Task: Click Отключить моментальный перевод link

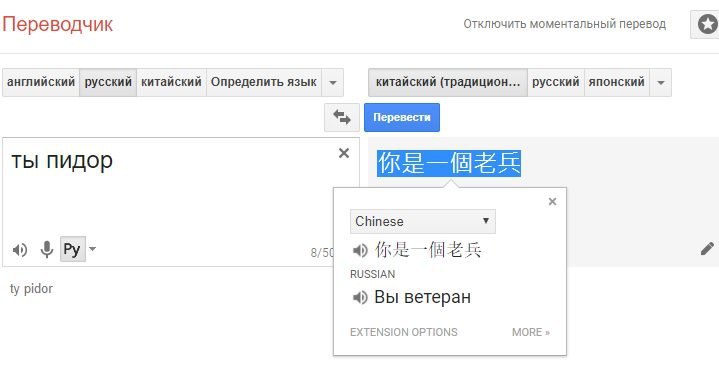Action: pos(564,24)
